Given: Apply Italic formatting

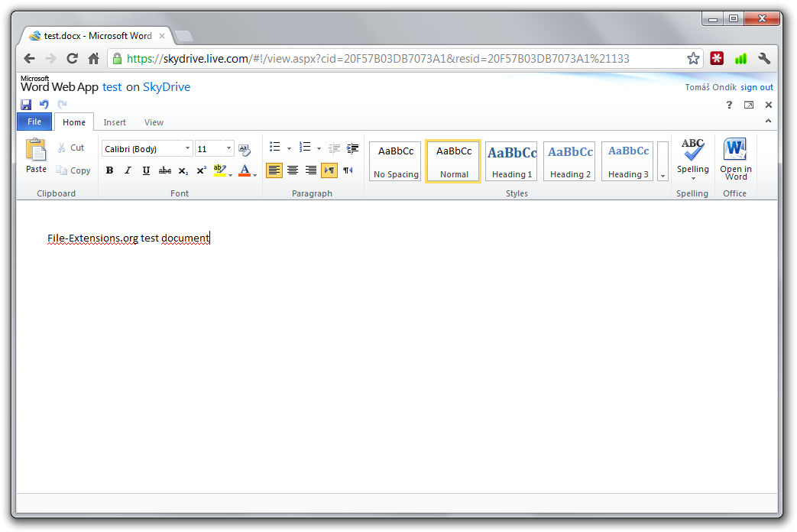Looking at the screenshot, I should coord(128,170).
